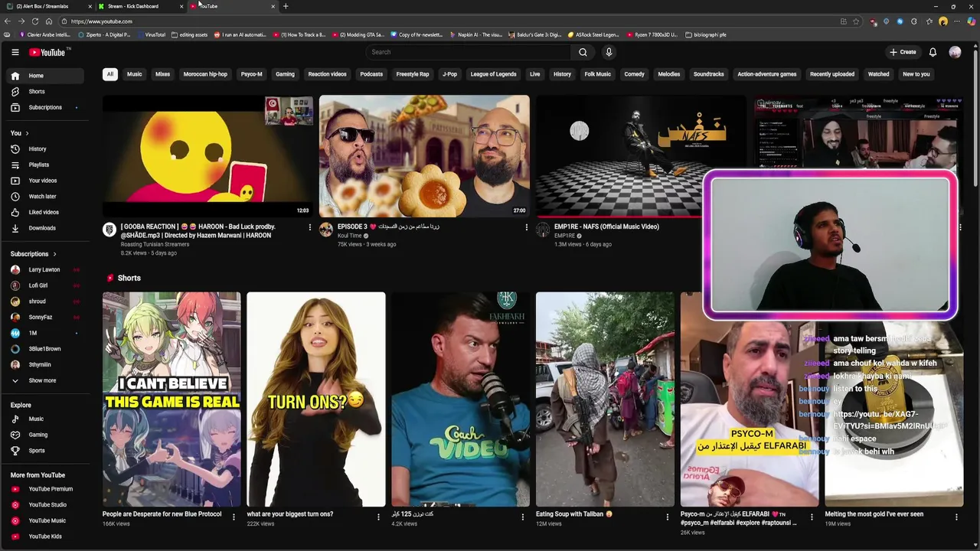Open options menu for GOOBA REACTION video
The width and height of the screenshot is (980, 551).
309,227
